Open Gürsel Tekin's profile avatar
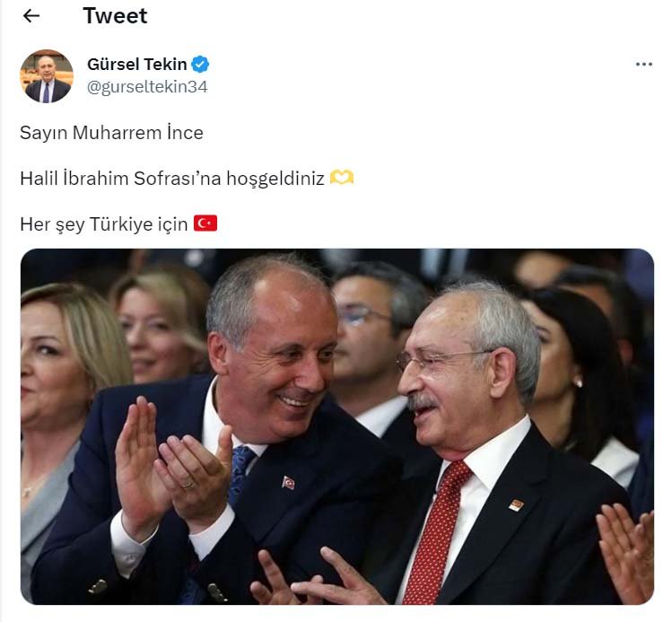The image size is (672, 622). tap(47, 76)
